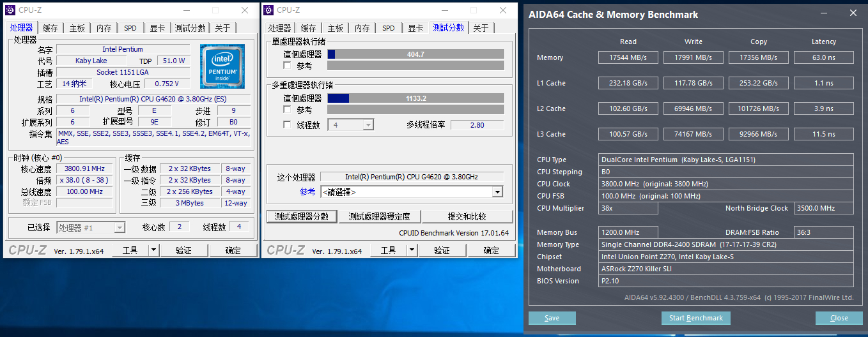Click Memory Type Single Channel DDR4-2400 field
This screenshot has height=337, width=868.
[726, 244]
